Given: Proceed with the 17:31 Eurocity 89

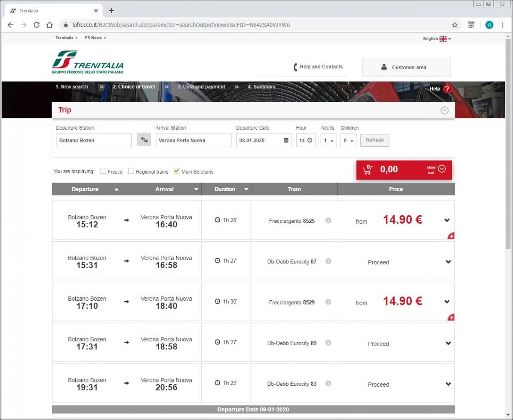Looking at the screenshot, I should pyautogui.click(x=378, y=343).
